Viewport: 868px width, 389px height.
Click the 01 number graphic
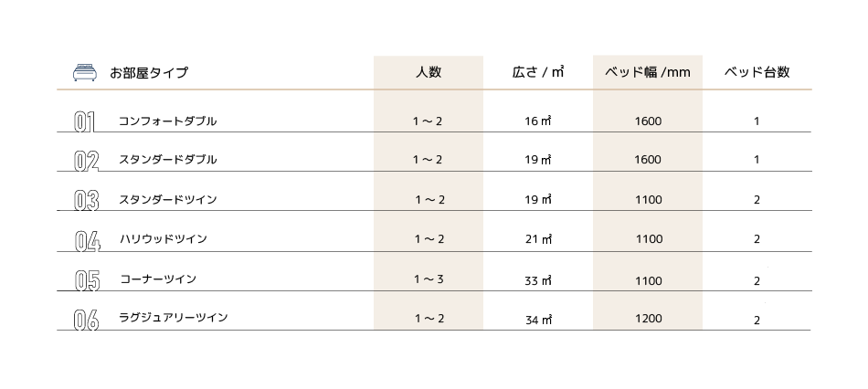coord(85,122)
